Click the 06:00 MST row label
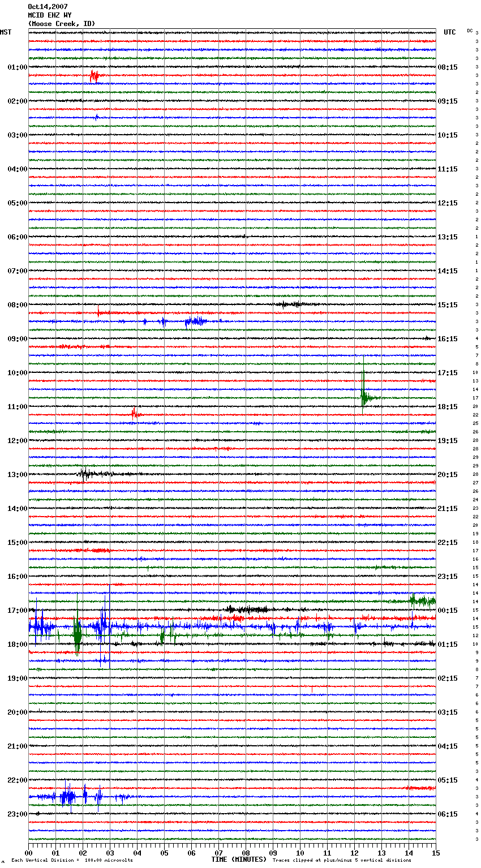The height and width of the screenshot is (868, 481). click(18, 237)
